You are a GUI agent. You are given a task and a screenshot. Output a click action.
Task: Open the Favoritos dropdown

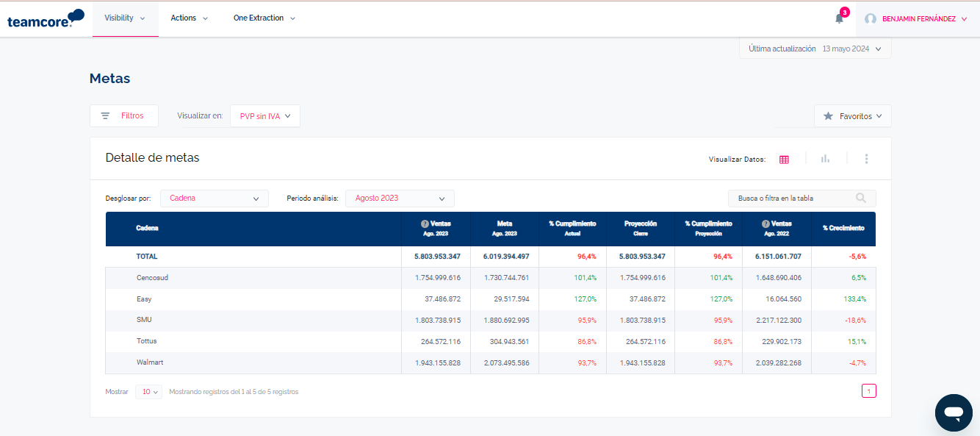(x=852, y=116)
